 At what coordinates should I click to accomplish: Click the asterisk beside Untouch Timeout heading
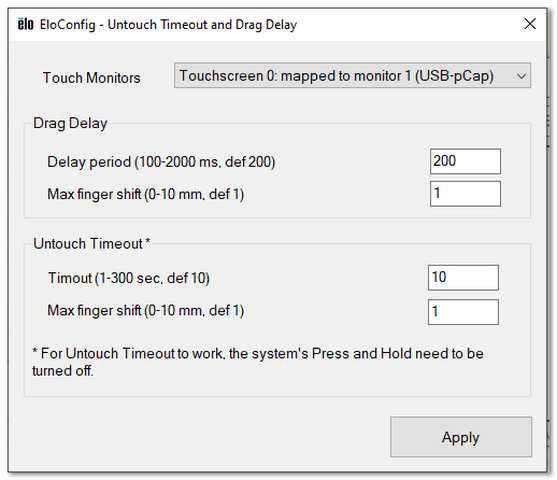click(x=148, y=241)
